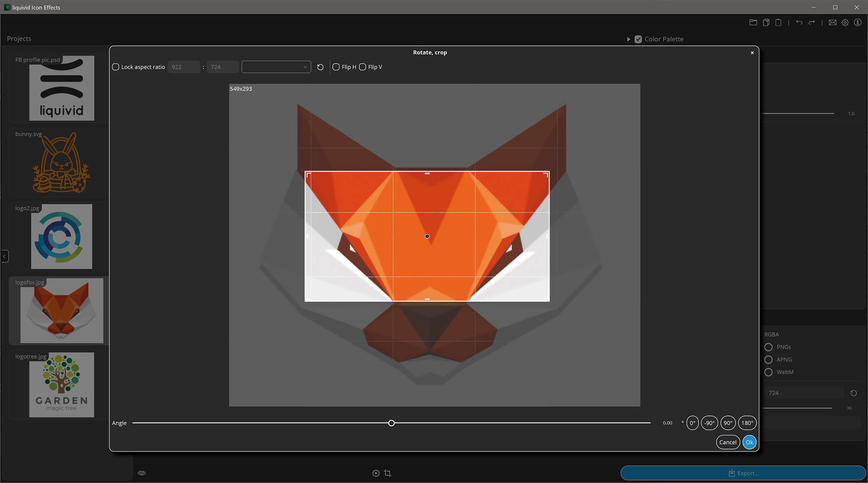Screen dimensions: 868x483
Task: Open the application settings gear
Action: (845, 22)
